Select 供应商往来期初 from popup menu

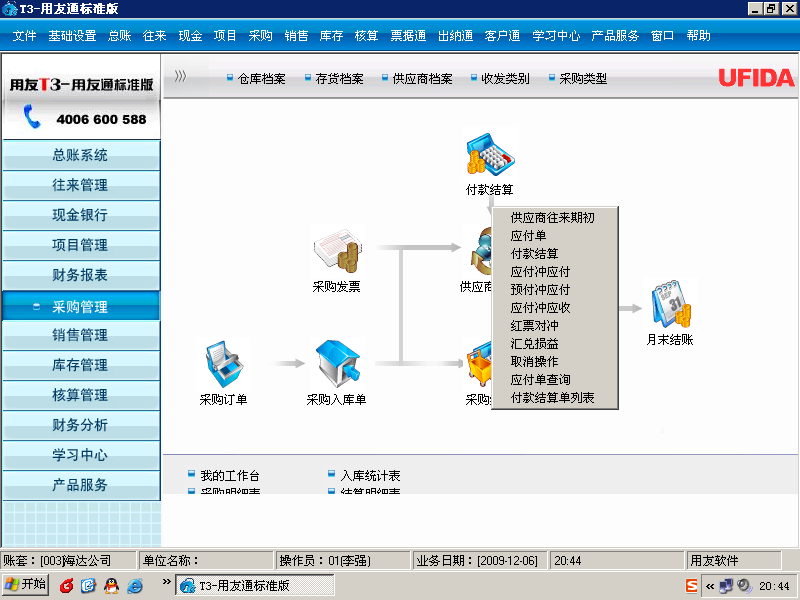[555, 218]
